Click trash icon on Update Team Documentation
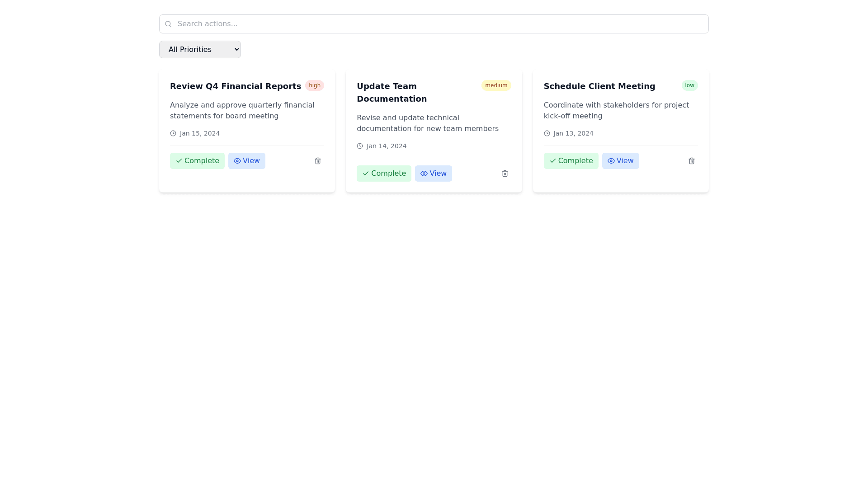 (505, 174)
